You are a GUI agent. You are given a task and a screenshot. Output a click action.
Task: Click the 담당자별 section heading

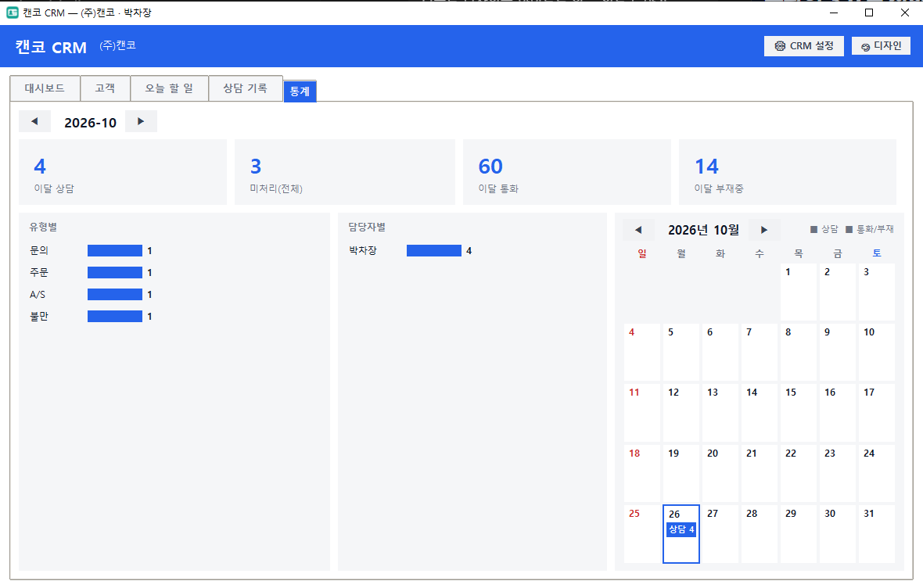coord(367,228)
